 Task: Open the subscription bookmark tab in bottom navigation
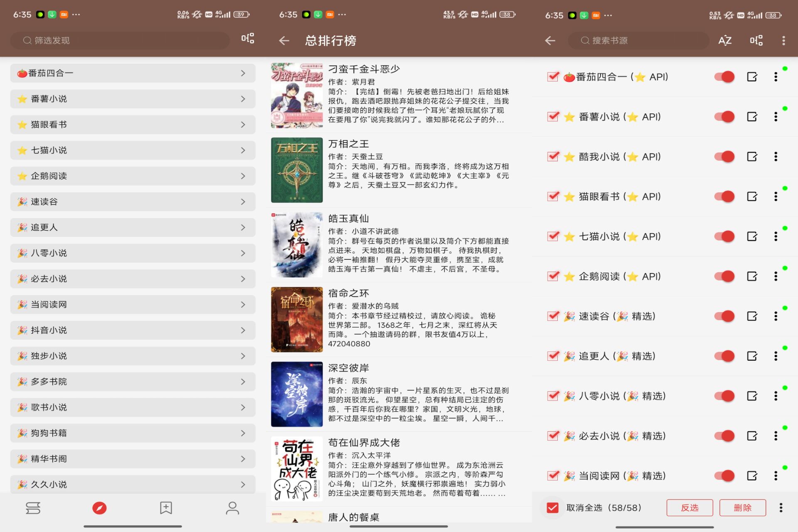coord(166,508)
